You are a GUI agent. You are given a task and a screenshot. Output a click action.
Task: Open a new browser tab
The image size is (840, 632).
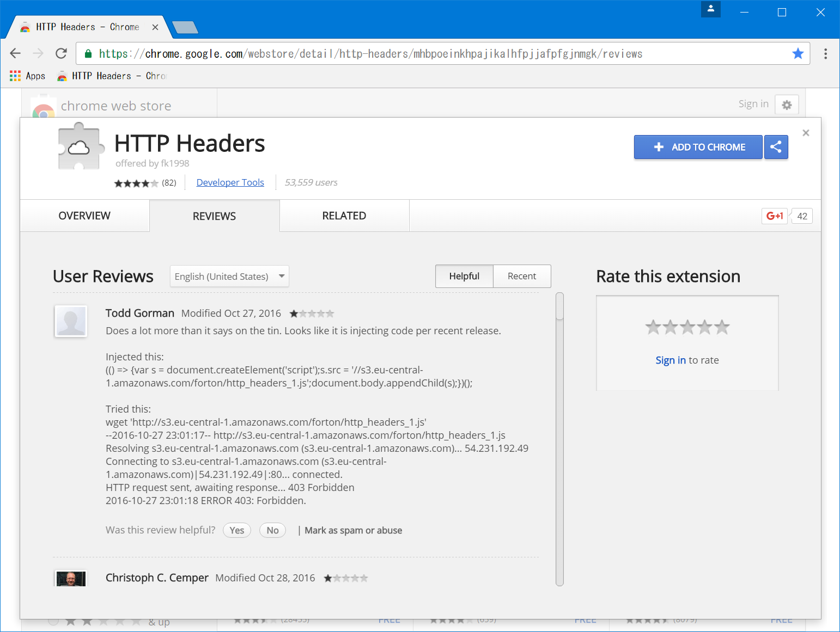[185, 27]
